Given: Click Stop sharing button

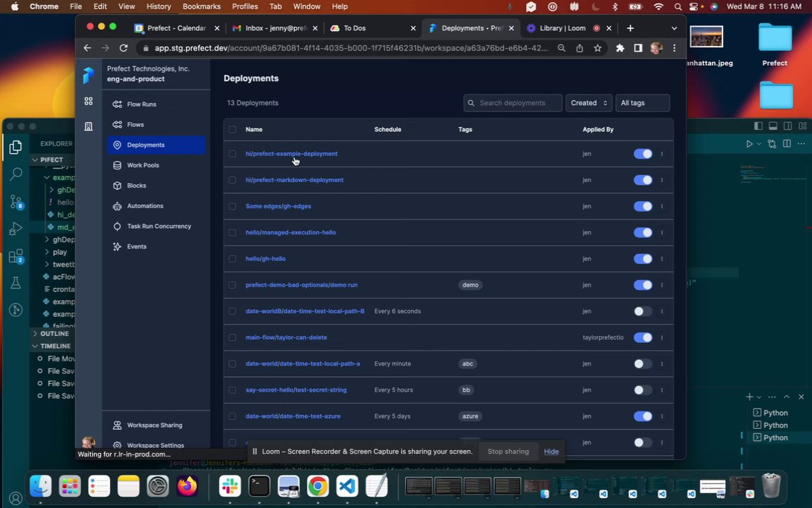Looking at the screenshot, I should pyautogui.click(x=508, y=452).
